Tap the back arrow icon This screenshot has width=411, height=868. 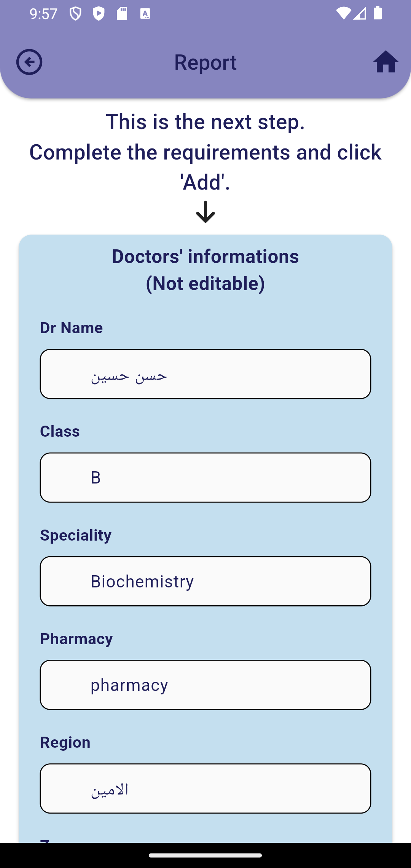point(29,62)
